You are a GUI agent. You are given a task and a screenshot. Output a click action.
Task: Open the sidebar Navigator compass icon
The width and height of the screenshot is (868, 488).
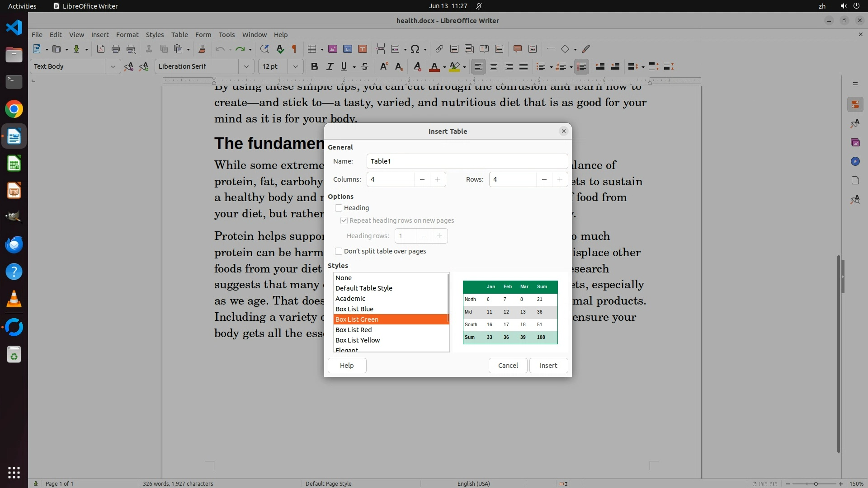click(x=855, y=161)
